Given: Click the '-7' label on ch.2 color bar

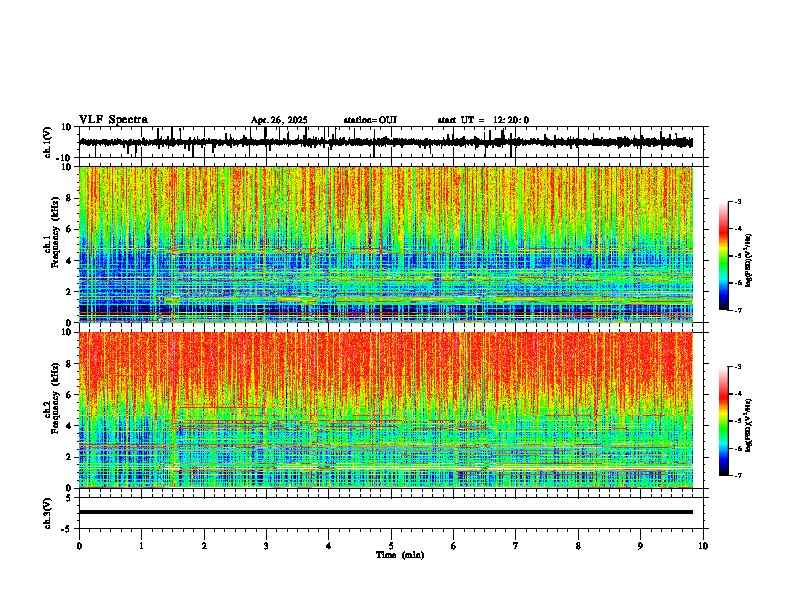Looking at the screenshot, I should point(738,475).
